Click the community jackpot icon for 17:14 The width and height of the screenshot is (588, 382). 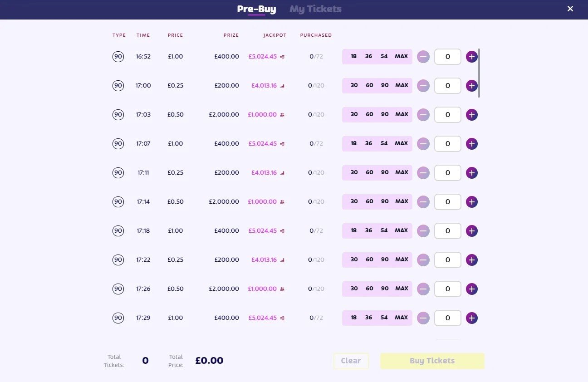click(x=282, y=202)
